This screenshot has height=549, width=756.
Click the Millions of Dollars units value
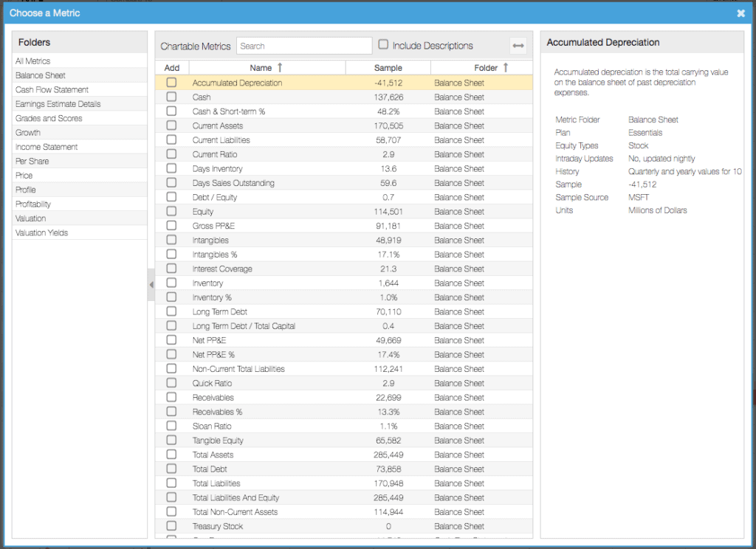tap(657, 210)
